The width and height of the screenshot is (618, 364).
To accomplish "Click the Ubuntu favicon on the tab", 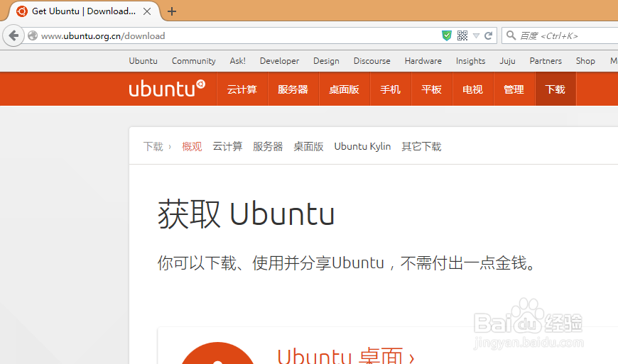I will 22,11.
